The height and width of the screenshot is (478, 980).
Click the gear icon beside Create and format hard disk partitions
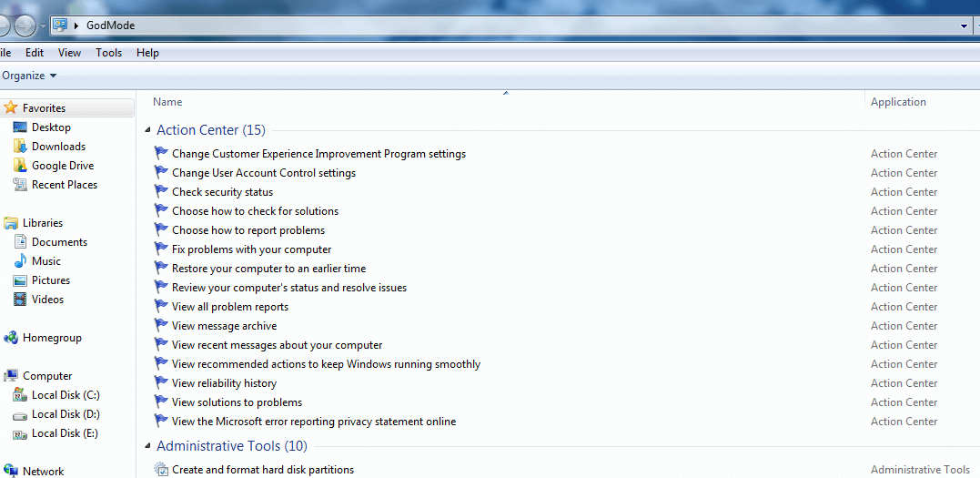pos(161,469)
